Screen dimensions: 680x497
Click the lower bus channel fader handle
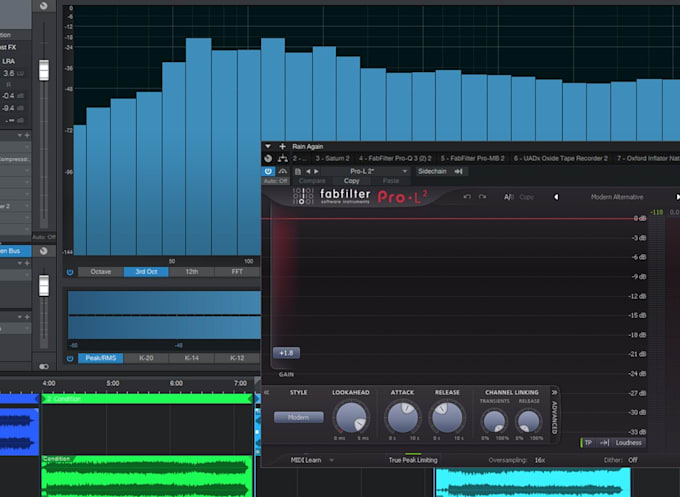(44, 286)
